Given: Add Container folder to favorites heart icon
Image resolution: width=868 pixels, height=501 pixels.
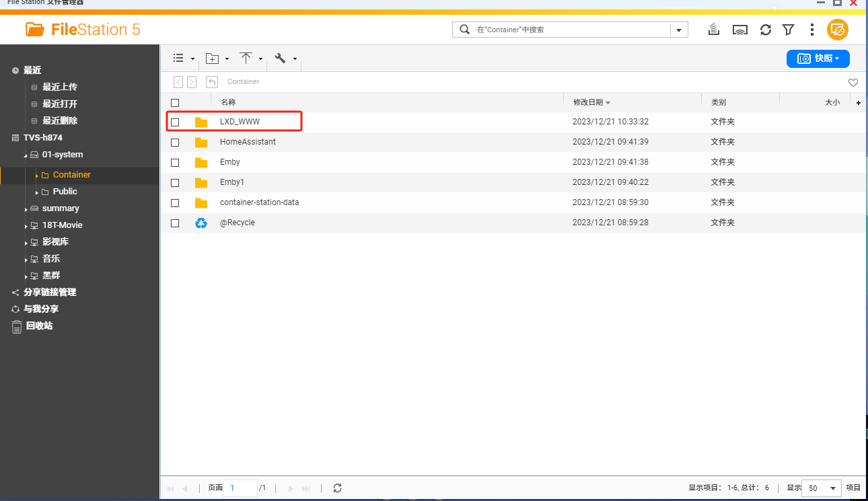Looking at the screenshot, I should point(853,82).
